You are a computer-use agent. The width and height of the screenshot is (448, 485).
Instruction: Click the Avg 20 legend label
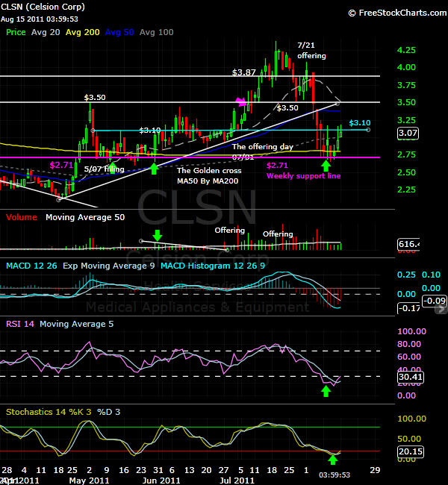(x=46, y=32)
